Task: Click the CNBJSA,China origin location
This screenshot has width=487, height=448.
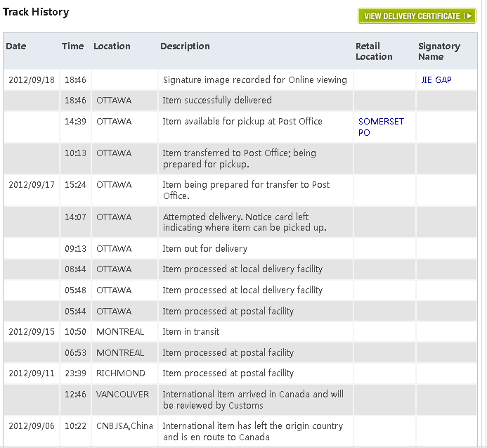Action: click(124, 426)
